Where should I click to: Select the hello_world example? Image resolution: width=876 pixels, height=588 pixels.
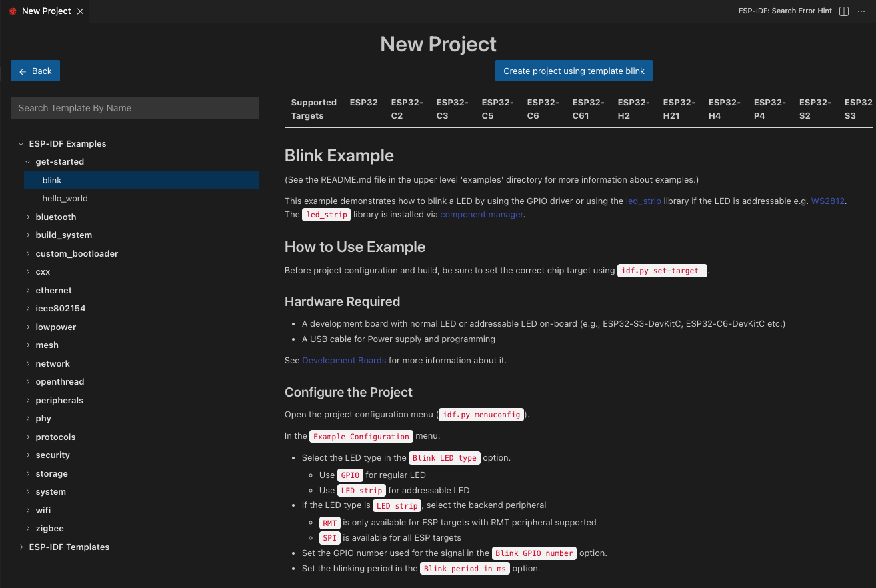tap(65, 198)
